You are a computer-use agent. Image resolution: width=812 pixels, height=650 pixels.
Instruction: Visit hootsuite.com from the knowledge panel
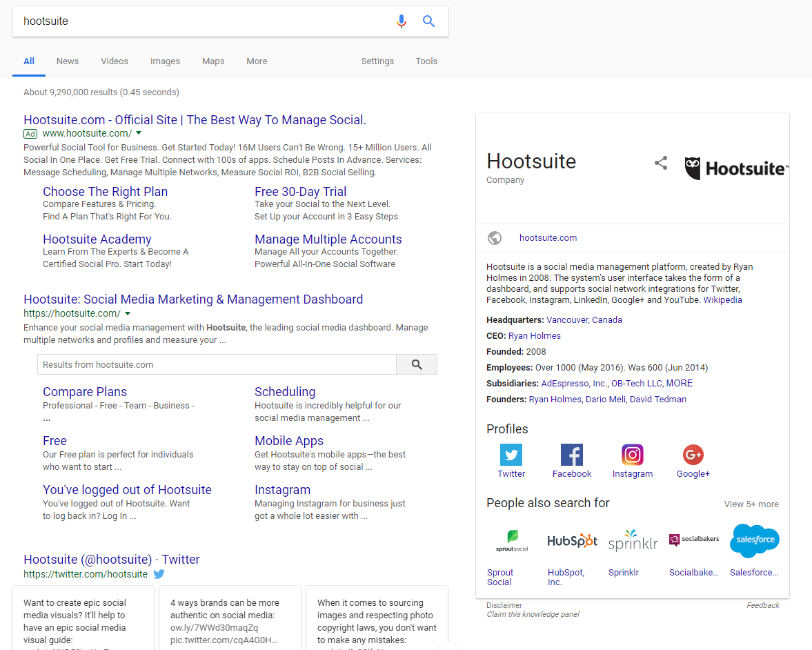point(548,238)
